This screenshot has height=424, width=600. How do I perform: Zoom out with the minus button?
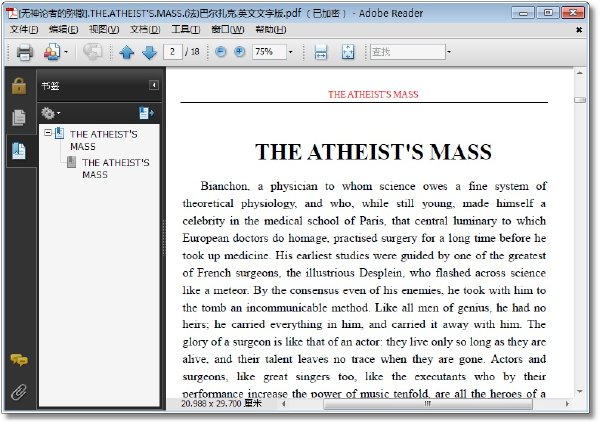pos(220,52)
